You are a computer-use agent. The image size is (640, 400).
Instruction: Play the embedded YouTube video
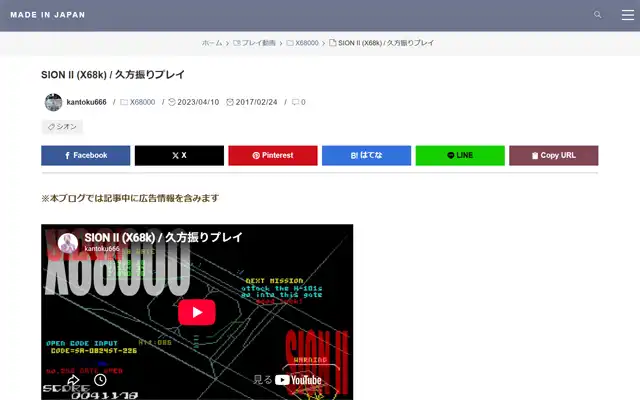(x=197, y=312)
